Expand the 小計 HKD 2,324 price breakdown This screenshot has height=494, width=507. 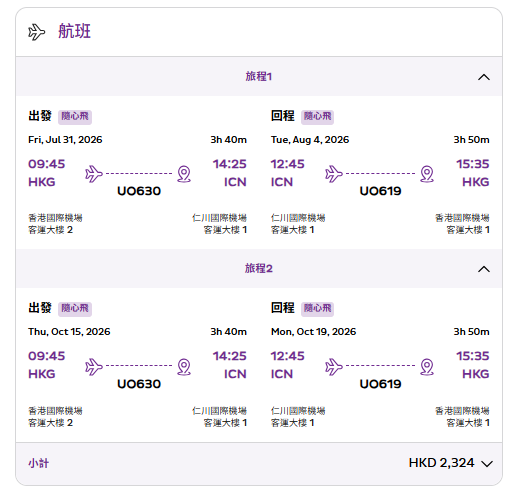pos(487,463)
